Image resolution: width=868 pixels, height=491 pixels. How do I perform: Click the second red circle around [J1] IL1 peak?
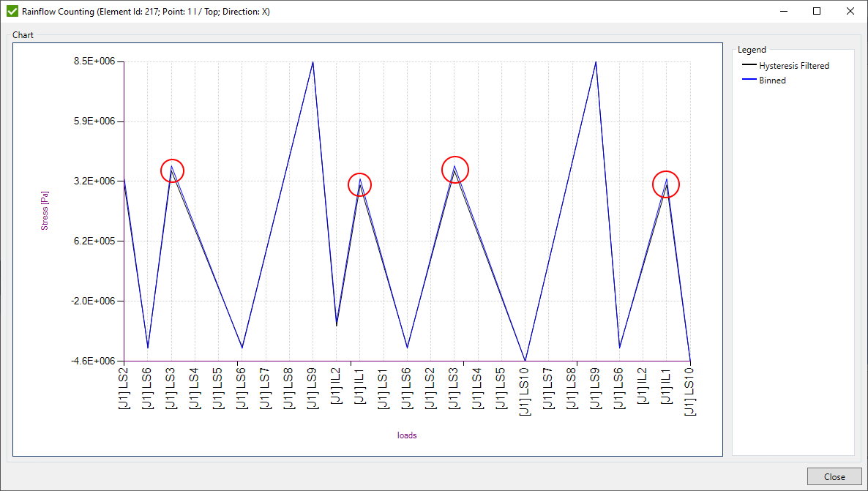358,184
